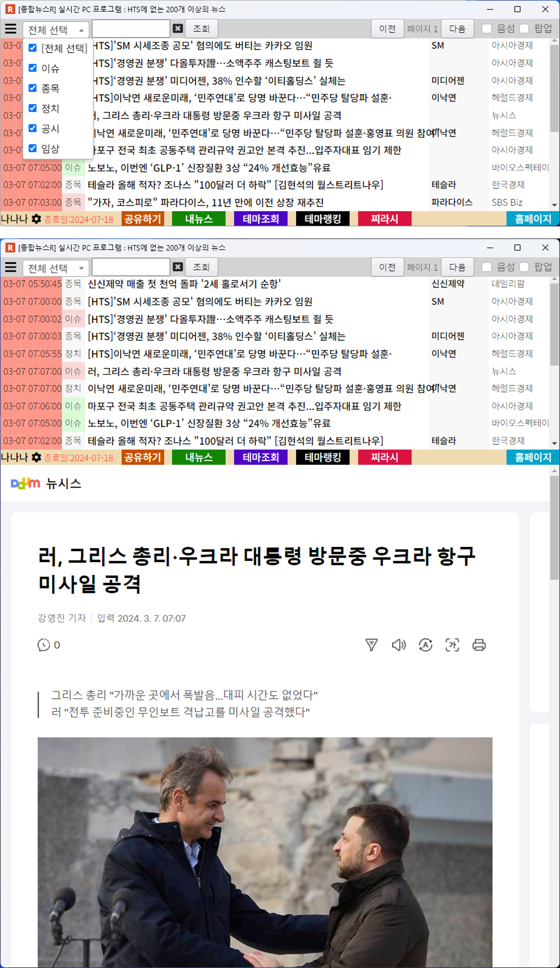The width and height of the screenshot is (560, 968).
Task: Open 홈페이지 in the article window
Action: pos(533,457)
